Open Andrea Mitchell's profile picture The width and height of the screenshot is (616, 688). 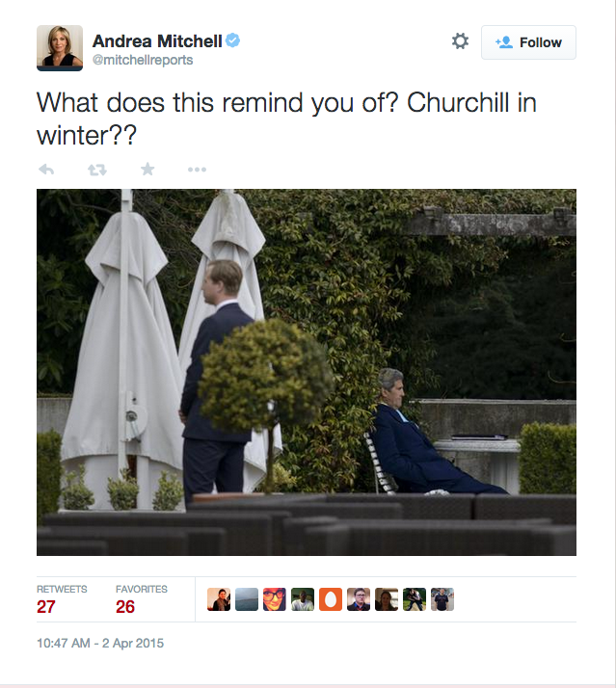(x=60, y=48)
